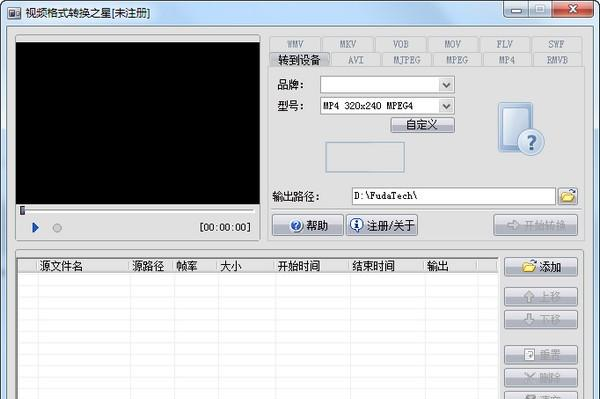Viewport: 600px width, 399px height.
Task: Click 添加 to add files
Action: pos(541,267)
